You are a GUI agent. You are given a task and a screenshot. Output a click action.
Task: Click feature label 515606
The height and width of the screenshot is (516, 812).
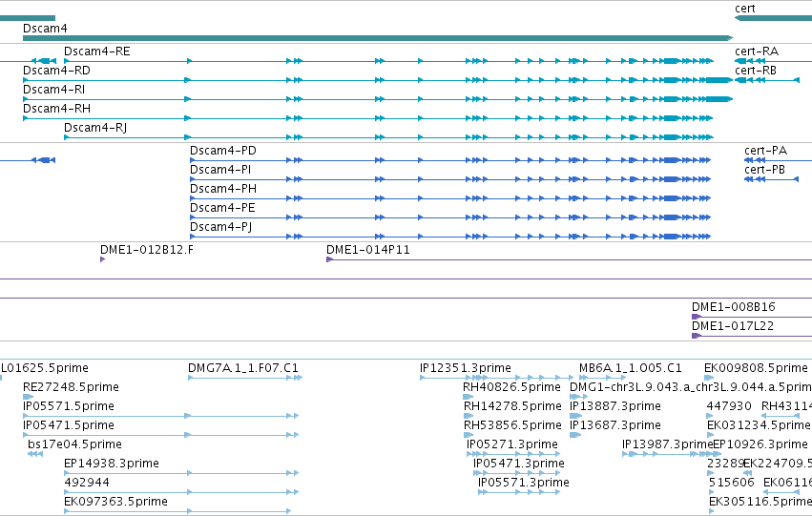point(731,483)
